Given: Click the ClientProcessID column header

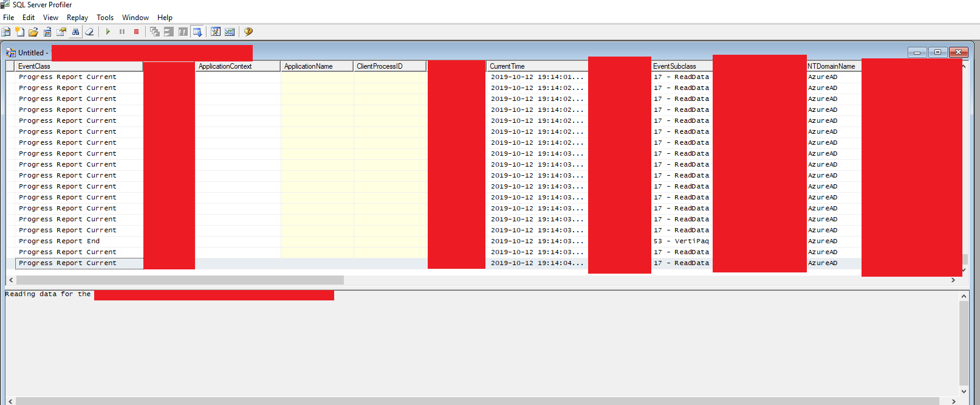Looking at the screenshot, I should pos(390,66).
